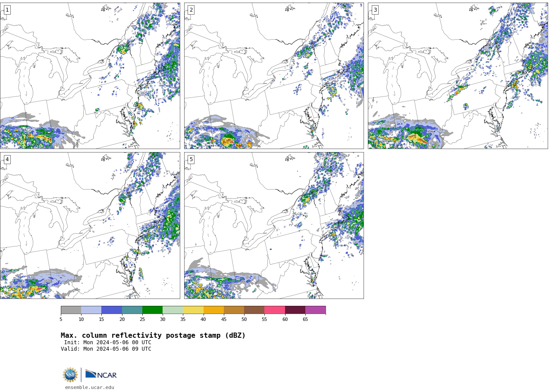Open ensemble member 3 reflectivity map
The width and height of the screenshot is (552, 392).
pyautogui.click(x=458, y=76)
